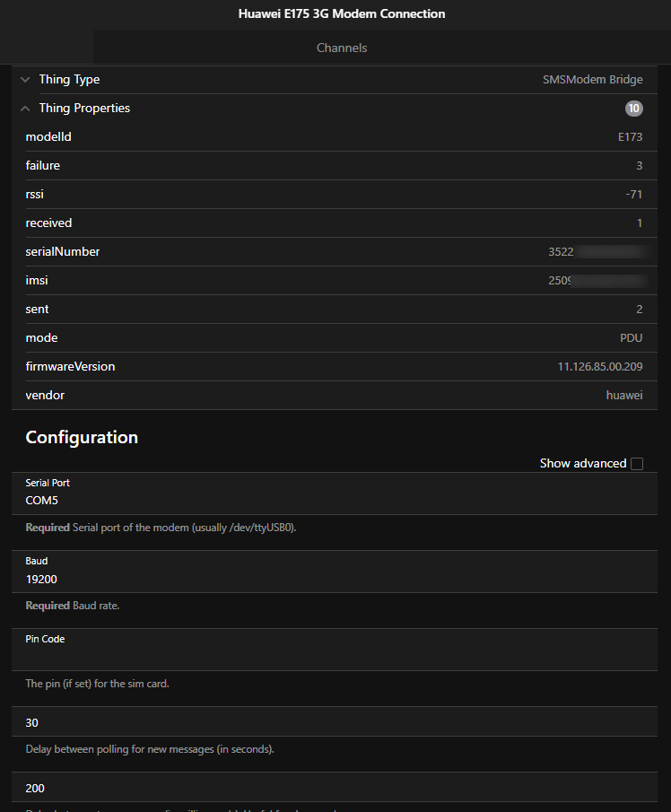Click the delay field showing 200
This screenshot has width=671, height=812.
(335, 788)
